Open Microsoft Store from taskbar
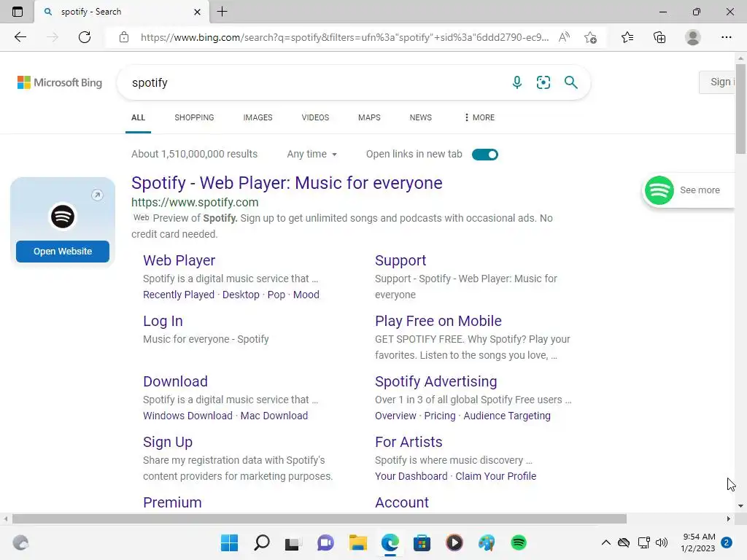The height and width of the screenshot is (560, 747). (422, 542)
